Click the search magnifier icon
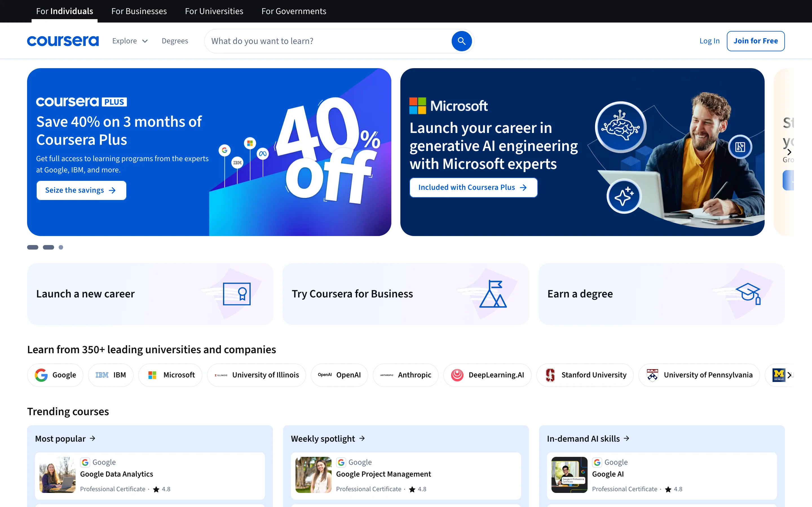Screen dimensions: 812x507 point(461,41)
